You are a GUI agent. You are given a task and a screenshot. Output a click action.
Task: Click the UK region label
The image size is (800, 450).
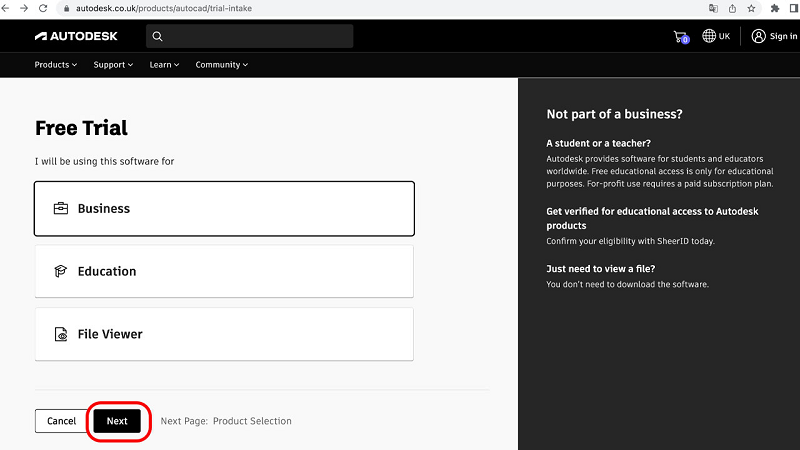[724, 36]
